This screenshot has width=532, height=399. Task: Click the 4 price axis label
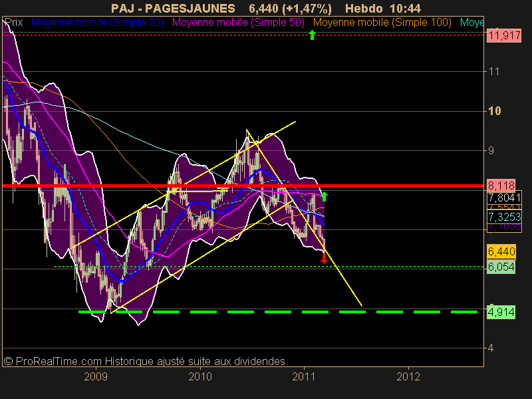[491, 348]
